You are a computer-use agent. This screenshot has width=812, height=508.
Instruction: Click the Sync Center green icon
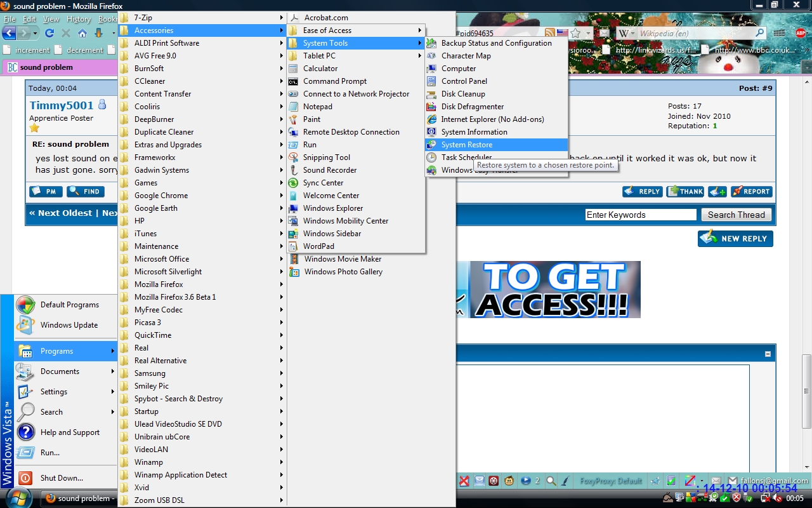click(293, 183)
